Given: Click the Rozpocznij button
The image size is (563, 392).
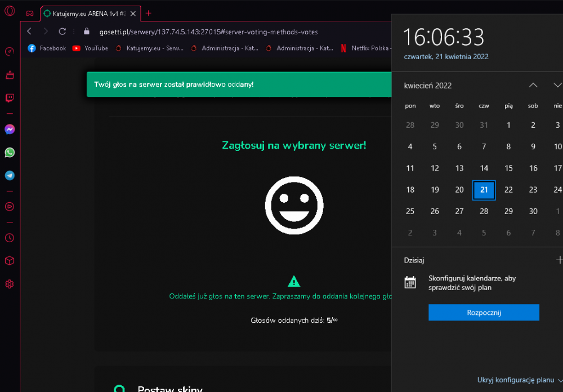Looking at the screenshot, I should pos(484,312).
